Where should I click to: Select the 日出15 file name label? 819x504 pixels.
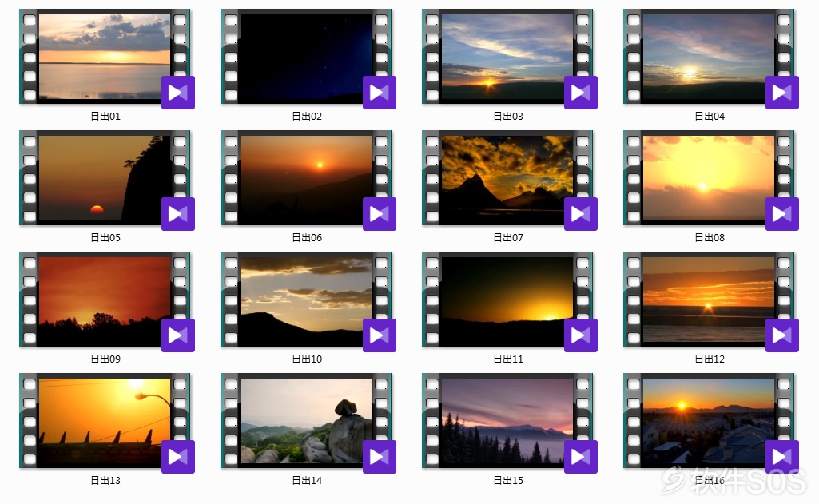[508, 481]
